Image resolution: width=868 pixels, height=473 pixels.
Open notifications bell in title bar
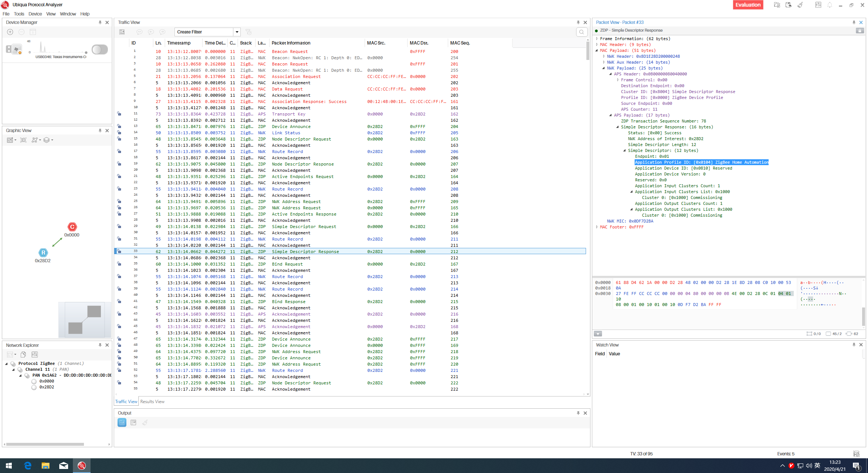click(830, 5)
